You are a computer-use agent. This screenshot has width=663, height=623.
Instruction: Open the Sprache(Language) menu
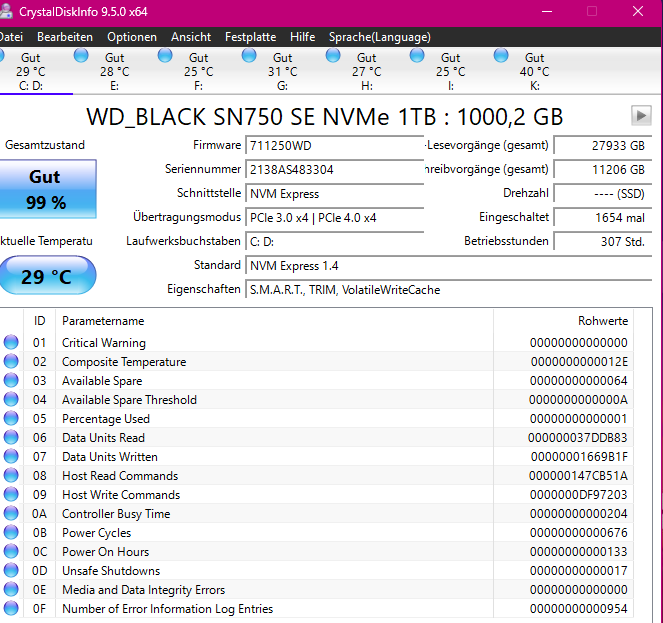point(380,37)
